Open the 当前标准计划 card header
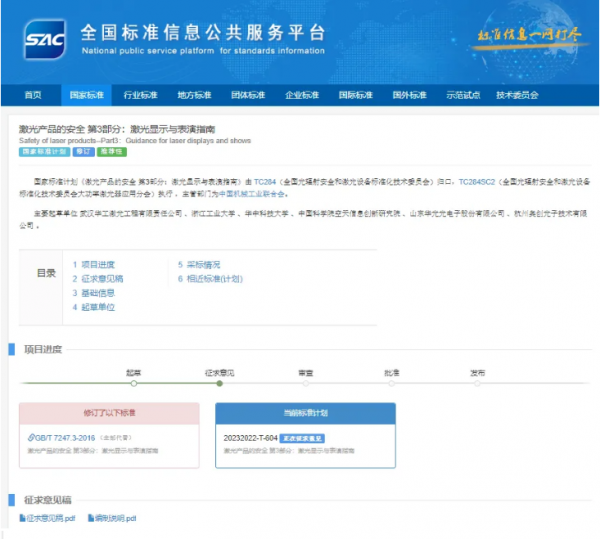 click(304, 411)
